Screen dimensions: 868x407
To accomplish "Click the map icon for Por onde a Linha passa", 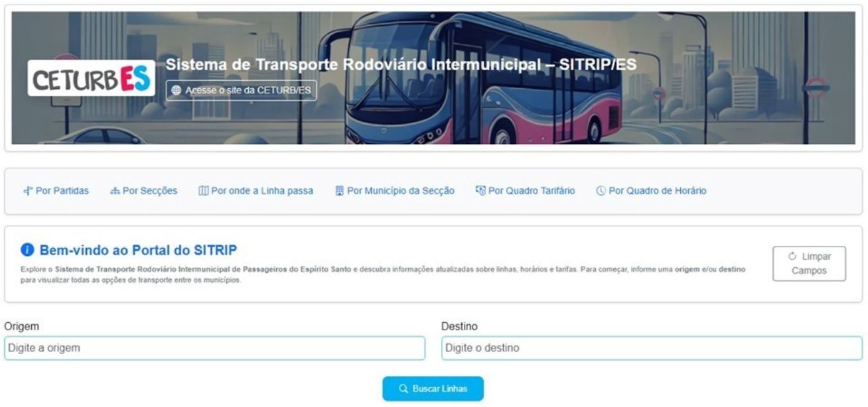I will click(204, 191).
